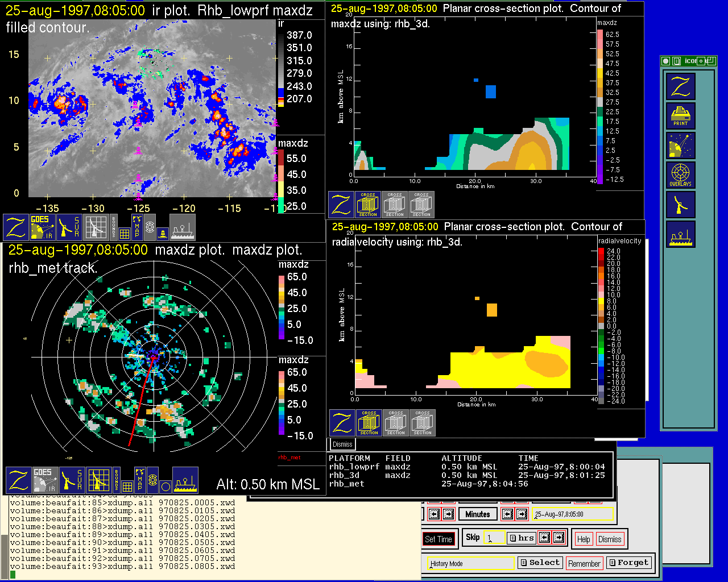Open the OVERLAYS icon in the icon panel
The image size is (728, 582).
click(x=680, y=175)
